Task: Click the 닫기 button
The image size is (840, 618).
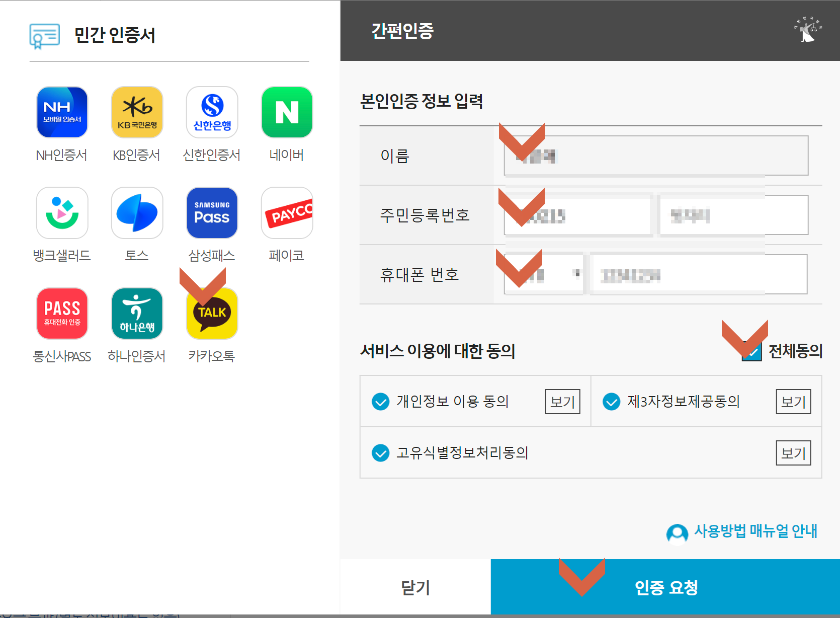Action: 415,587
